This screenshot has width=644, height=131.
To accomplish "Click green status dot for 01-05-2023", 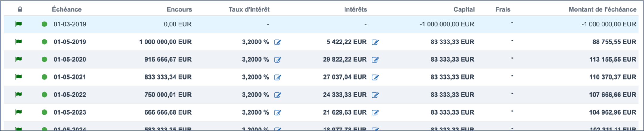I will [44, 112].
